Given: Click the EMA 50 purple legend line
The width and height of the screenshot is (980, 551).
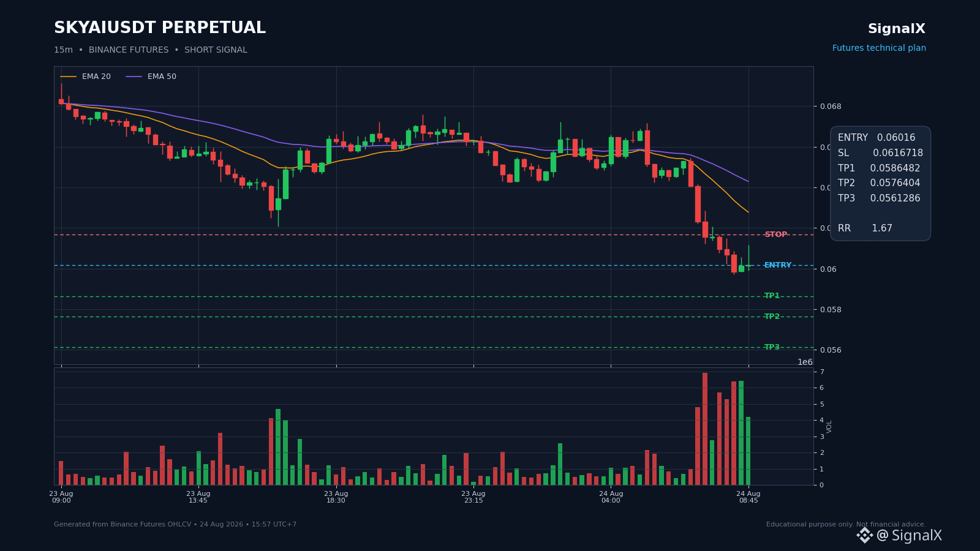Looking at the screenshot, I should 134,77.
